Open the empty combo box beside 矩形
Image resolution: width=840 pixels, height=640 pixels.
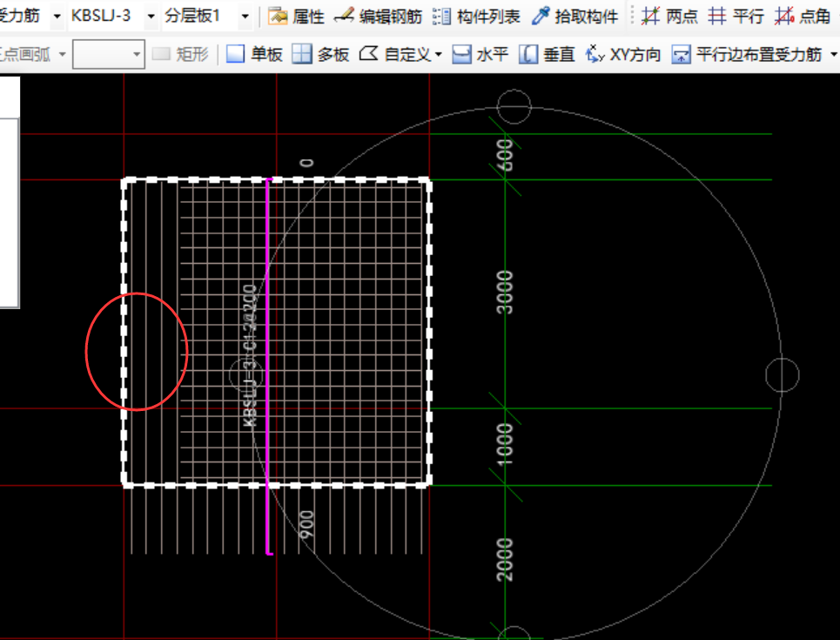[109, 54]
